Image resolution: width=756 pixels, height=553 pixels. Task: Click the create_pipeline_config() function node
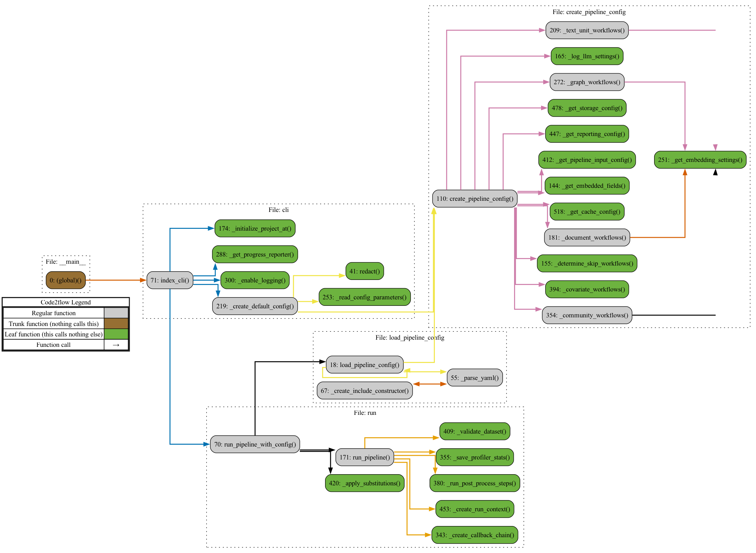pyautogui.click(x=474, y=199)
